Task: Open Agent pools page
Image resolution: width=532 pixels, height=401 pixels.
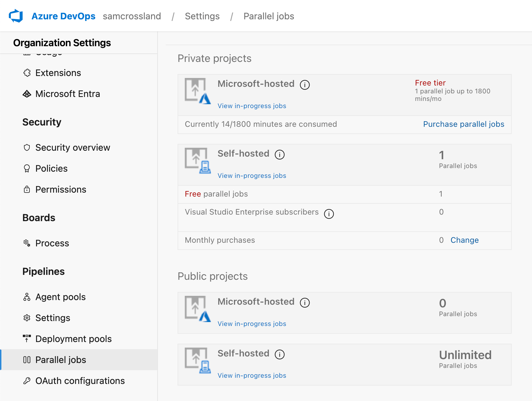Action: [60, 297]
